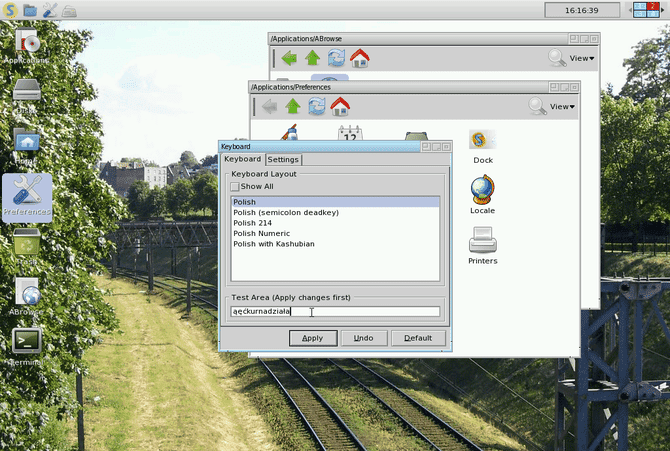Switch to the Settings tab
Image resolution: width=670 pixels, height=451 pixels.
point(283,159)
